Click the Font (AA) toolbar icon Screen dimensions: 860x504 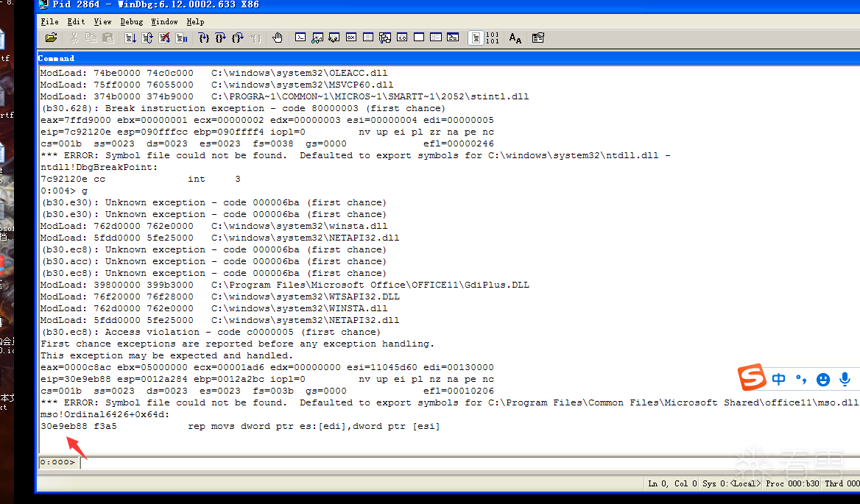(515, 38)
